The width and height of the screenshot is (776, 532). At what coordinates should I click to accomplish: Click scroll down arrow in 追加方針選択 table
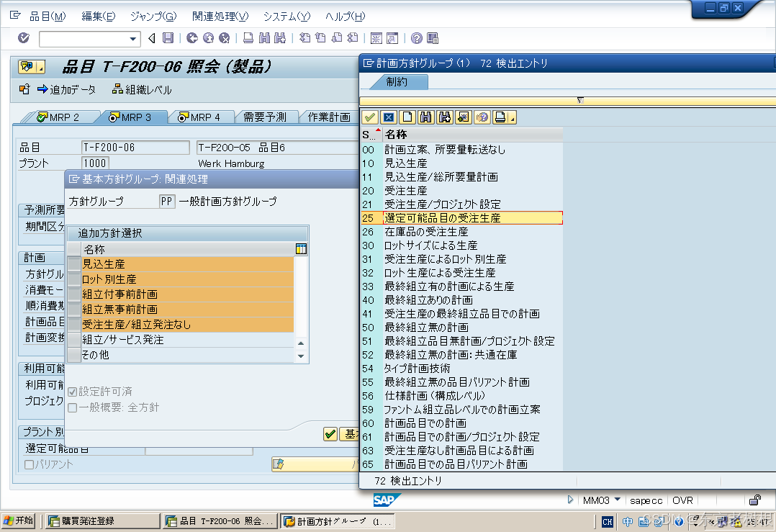coord(301,356)
